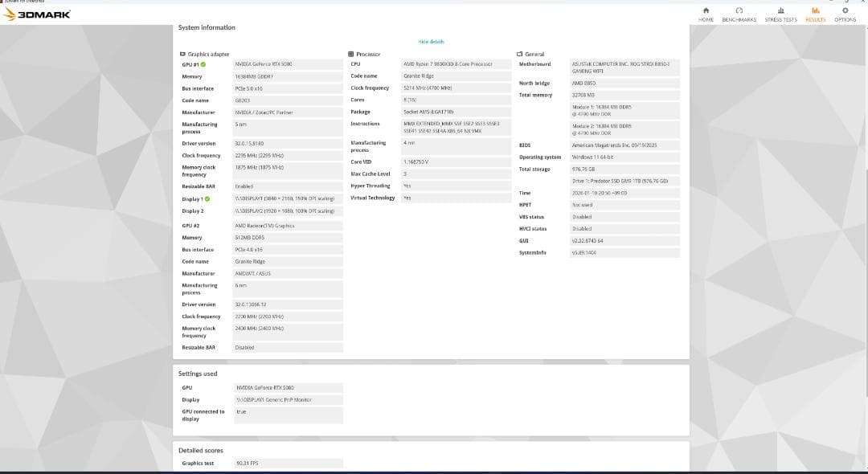868x474 pixels.
Task: Click the Detailed scores heading
Action: 201,451
